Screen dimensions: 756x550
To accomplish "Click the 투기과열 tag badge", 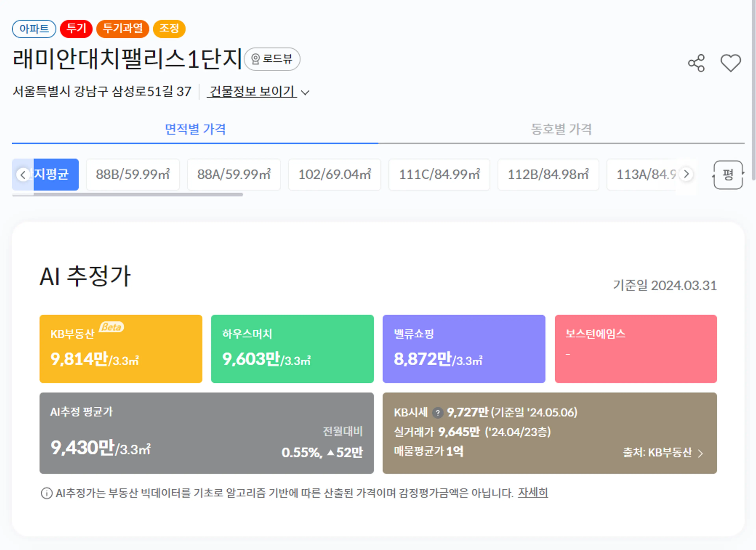I will coord(123,29).
